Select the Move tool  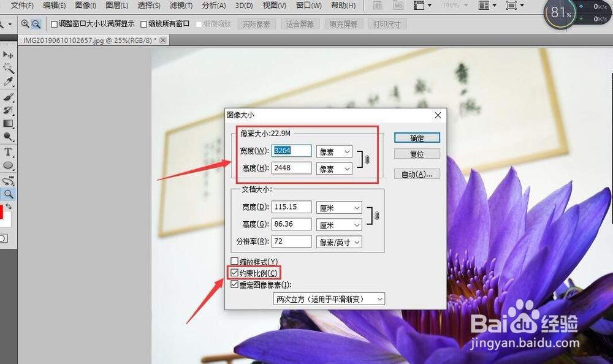(x=8, y=55)
